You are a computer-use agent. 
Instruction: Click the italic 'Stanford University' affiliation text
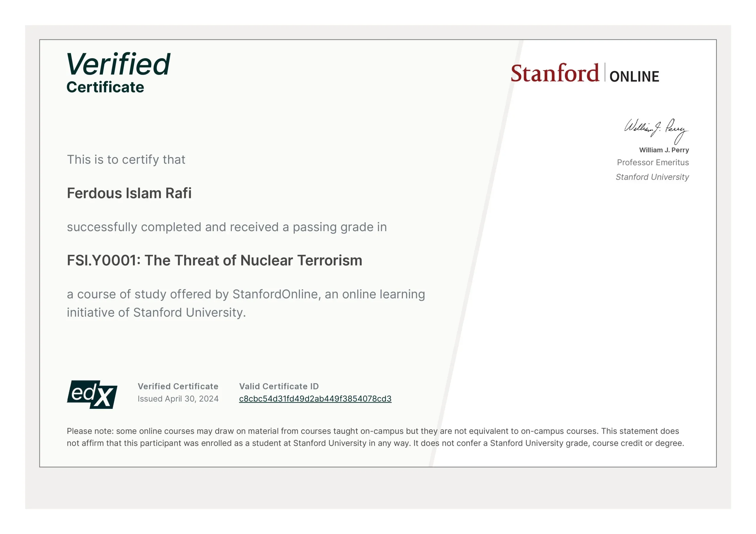click(x=652, y=177)
